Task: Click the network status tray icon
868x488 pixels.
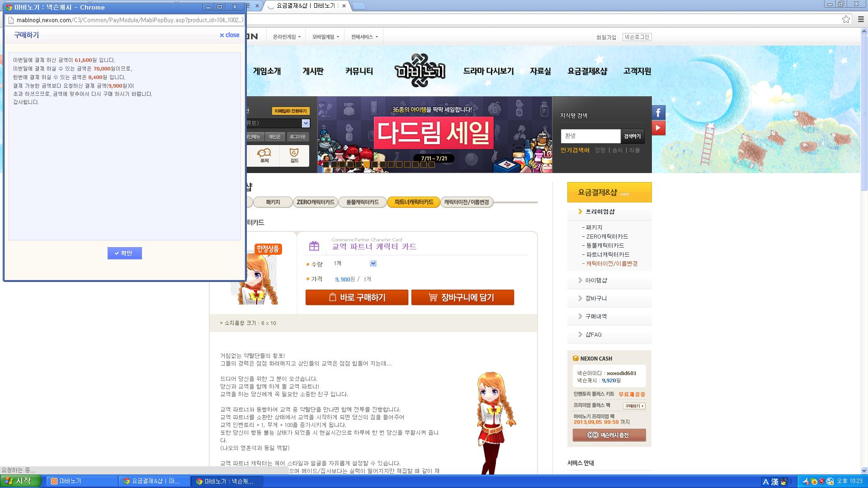Action: [829, 482]
